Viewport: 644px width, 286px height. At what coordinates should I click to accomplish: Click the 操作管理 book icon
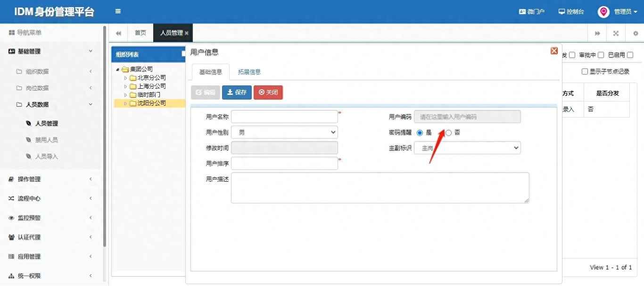click(12, 179)
